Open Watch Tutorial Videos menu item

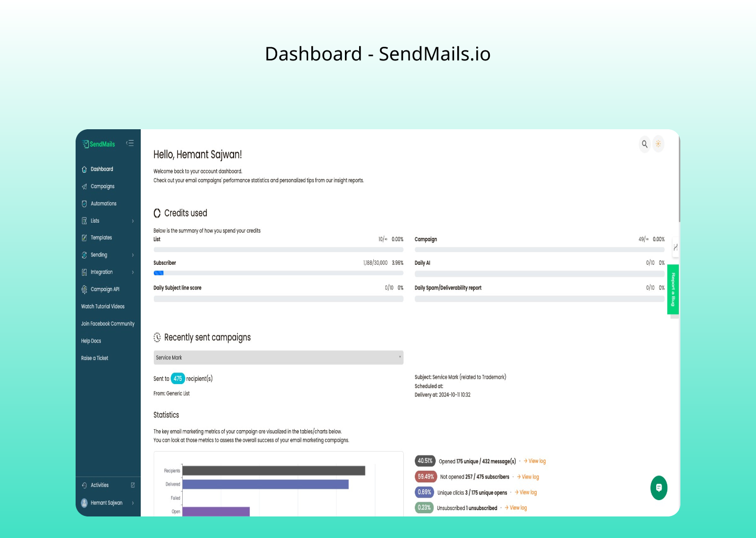click(103, 307)
